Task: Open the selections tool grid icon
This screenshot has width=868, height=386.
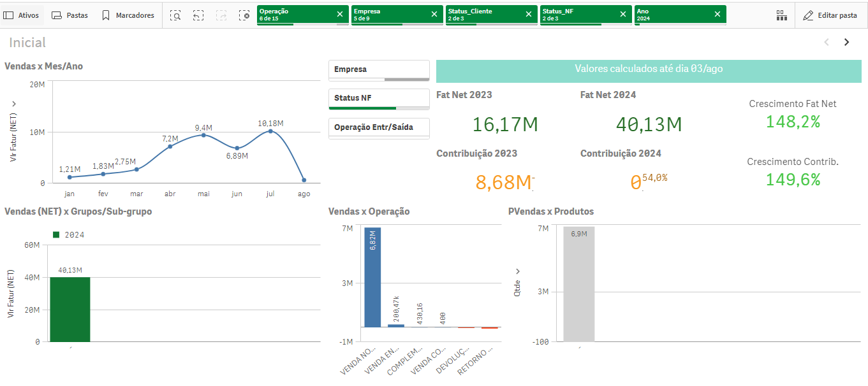Action: (x=781, y=15)
